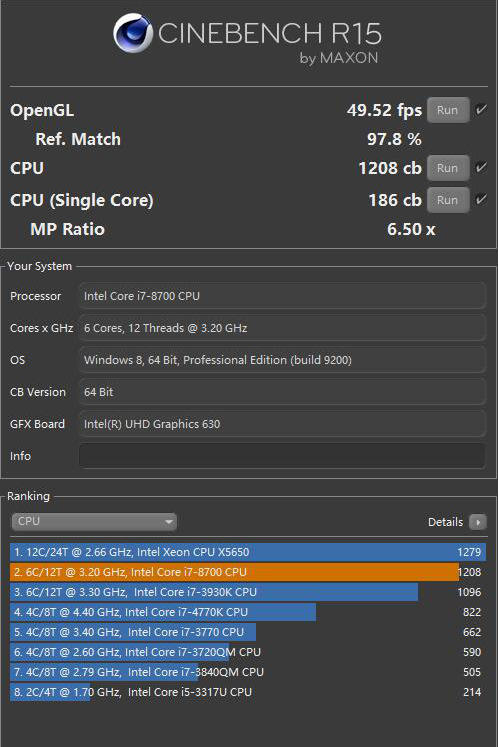
Task: Run the CPU benchmark
Action: point(448,168)
